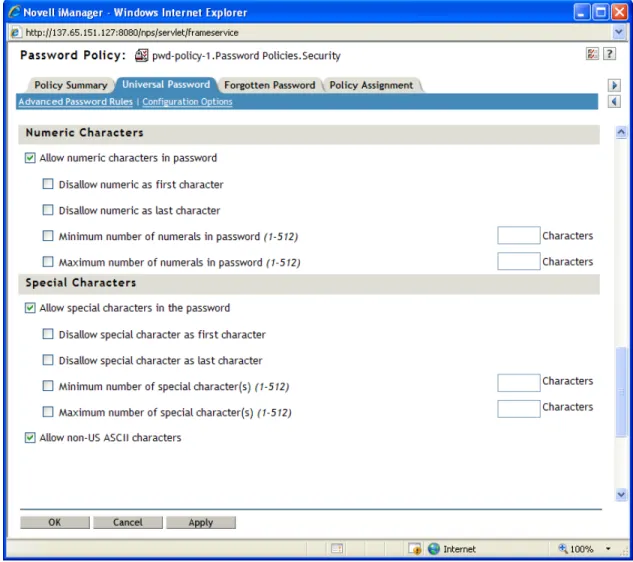Click the scrollbar up arrow
Image resolution: width=633 pixels, height=562 pixels.
tap(621, 132)
